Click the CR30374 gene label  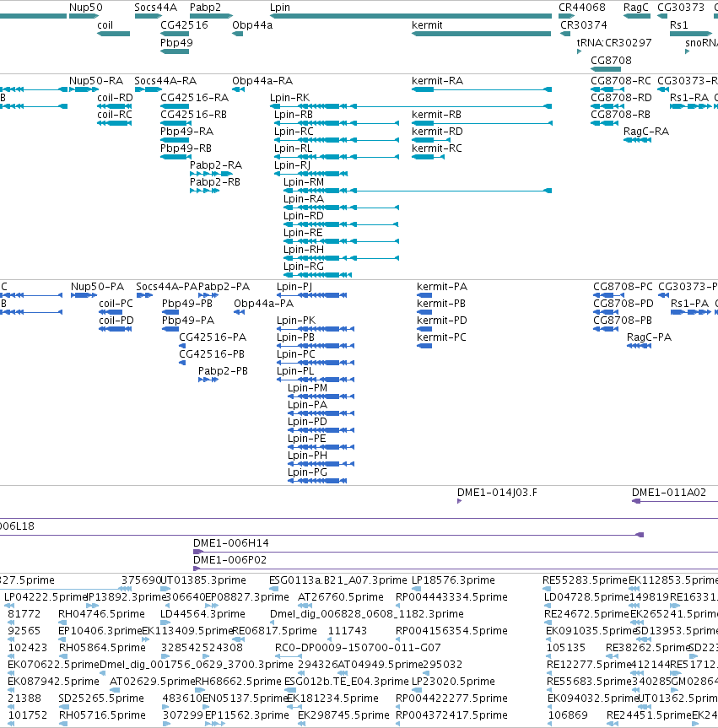(x=584, y=25)
